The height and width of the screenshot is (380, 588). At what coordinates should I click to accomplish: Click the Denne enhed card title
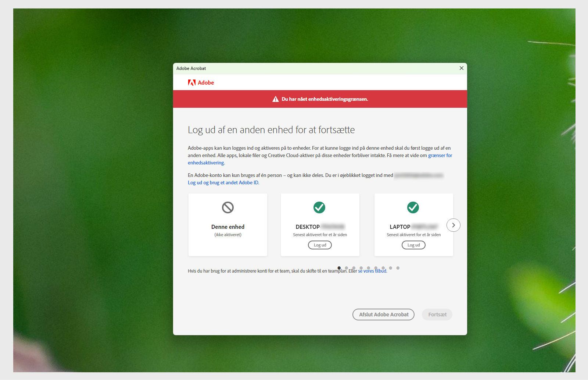click(228, 227)
